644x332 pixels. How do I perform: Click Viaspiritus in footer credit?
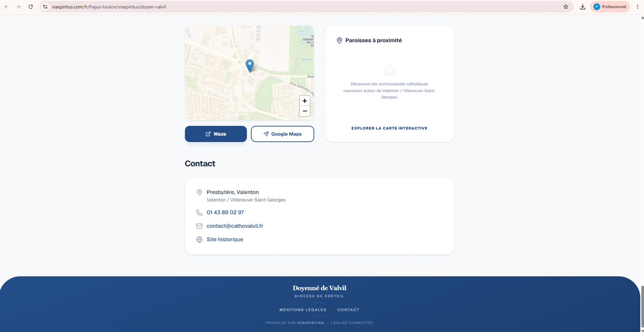pyautogui.click(x=310, y=323)
